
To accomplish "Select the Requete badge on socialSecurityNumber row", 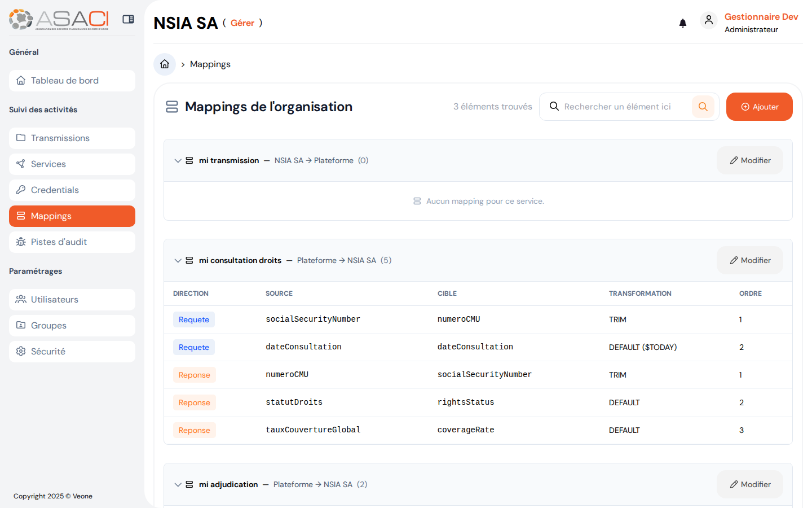I will [x=194, y=319].
